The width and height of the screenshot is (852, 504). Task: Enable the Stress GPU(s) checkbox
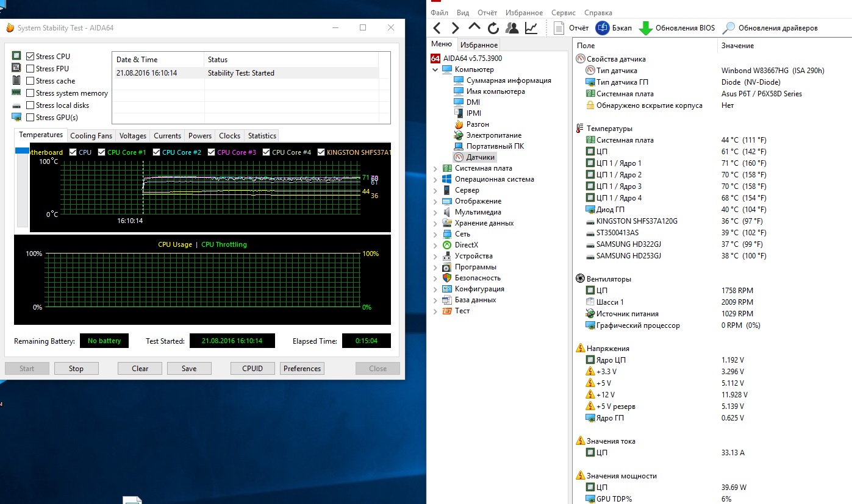(x=30, y=118)
